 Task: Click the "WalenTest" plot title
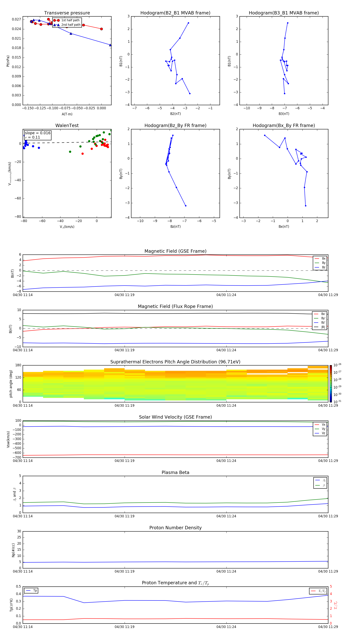click(x=67, y=125)
